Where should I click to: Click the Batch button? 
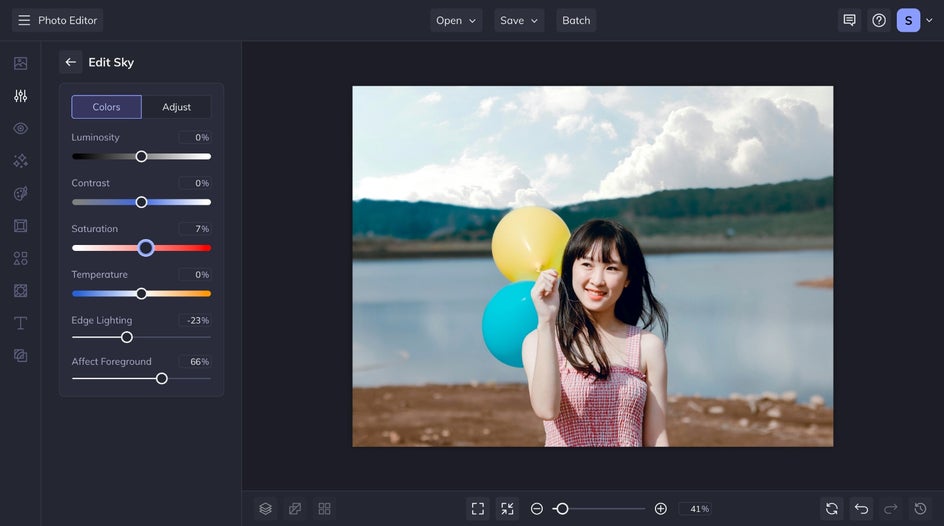[576, 20]
